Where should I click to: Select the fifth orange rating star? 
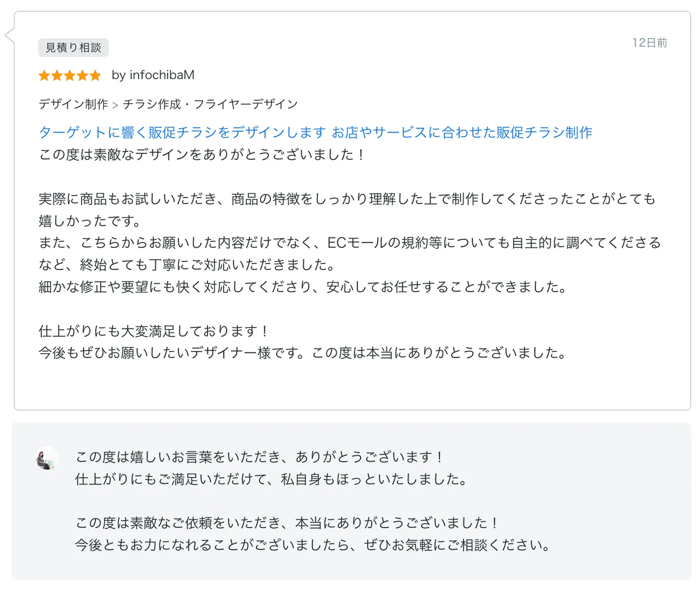pyautogui.click(x=95, y=75)
